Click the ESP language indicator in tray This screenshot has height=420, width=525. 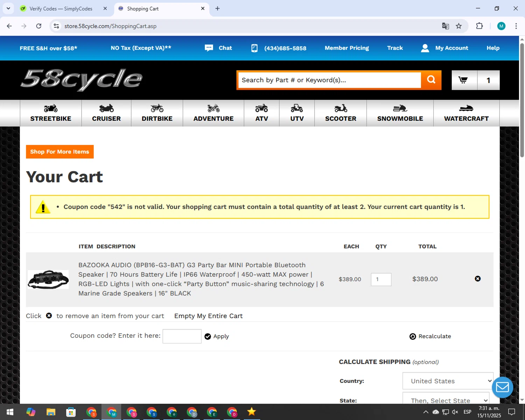[x=467, y=412]
